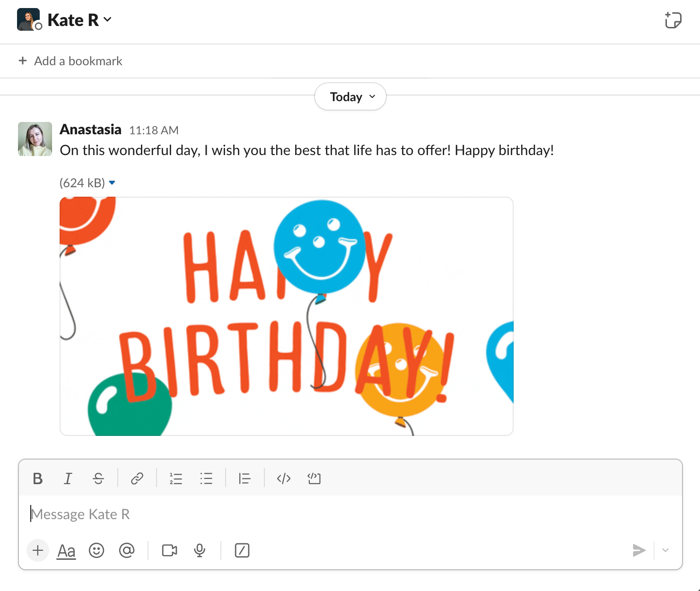Screen dimensions: 700x591
Task: Open the Kate R conversation details dropdown
Action: (79, 20)
